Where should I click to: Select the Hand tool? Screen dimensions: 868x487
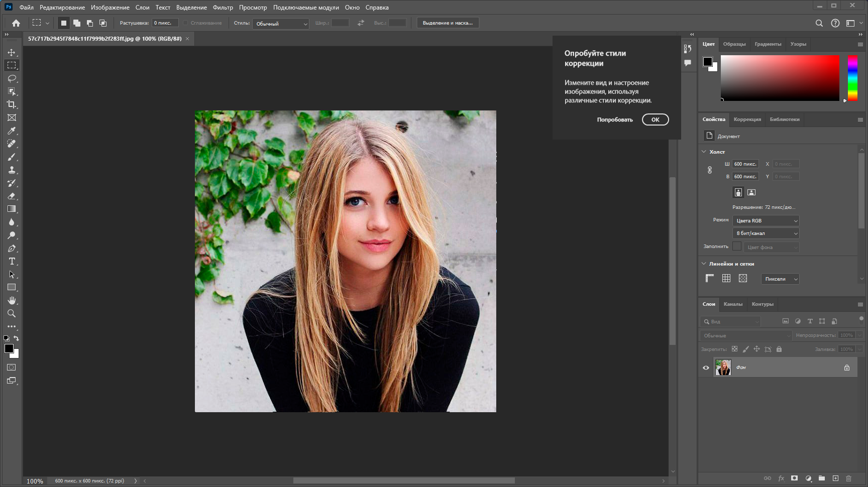pos(12,300)
